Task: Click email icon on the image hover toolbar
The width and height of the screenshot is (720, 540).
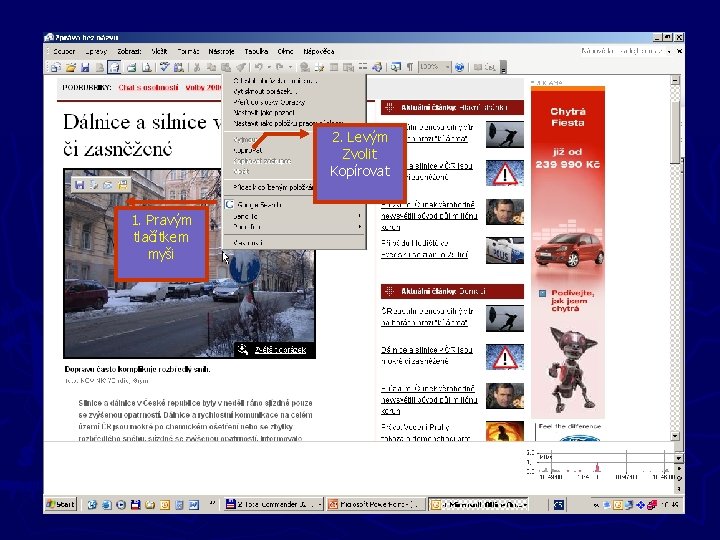Action: (x=107, y=184)
